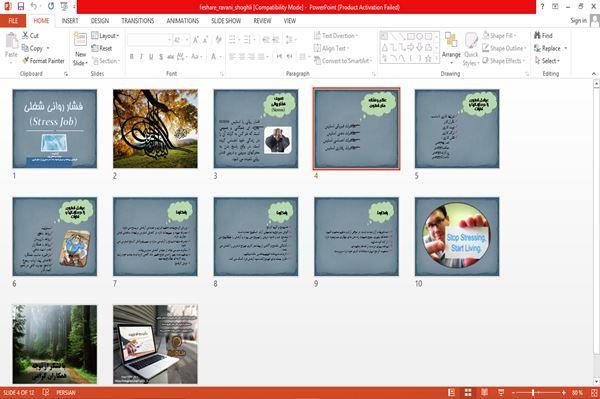Clear all formatting
This screenshot has width=600, height=399.
pos(218,39)
